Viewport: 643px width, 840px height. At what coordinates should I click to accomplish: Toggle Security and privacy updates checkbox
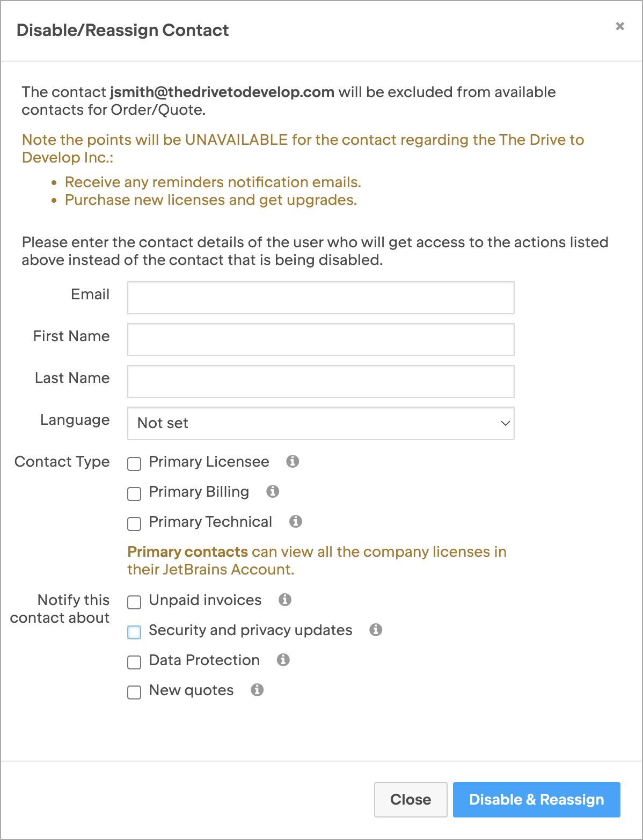[134, 632]
